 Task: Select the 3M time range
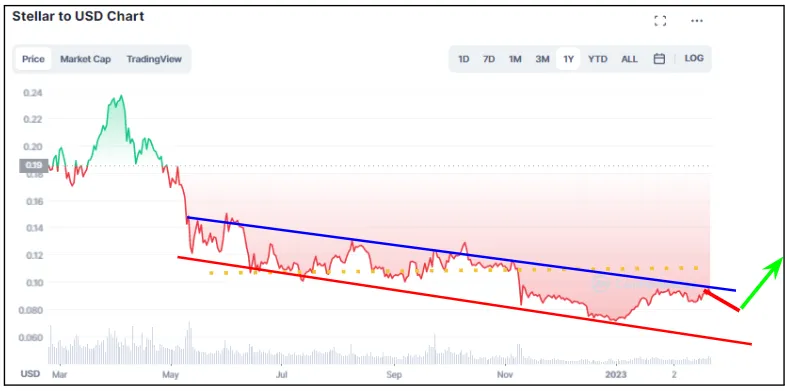click(542, 59)
